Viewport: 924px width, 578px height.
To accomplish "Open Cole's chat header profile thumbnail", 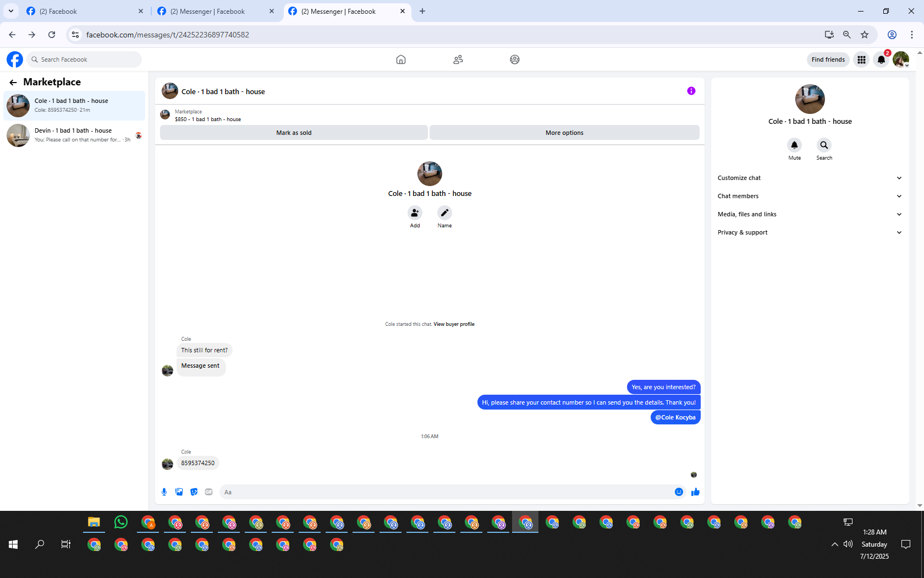I will pyautogui.click(x=170, y=91).
